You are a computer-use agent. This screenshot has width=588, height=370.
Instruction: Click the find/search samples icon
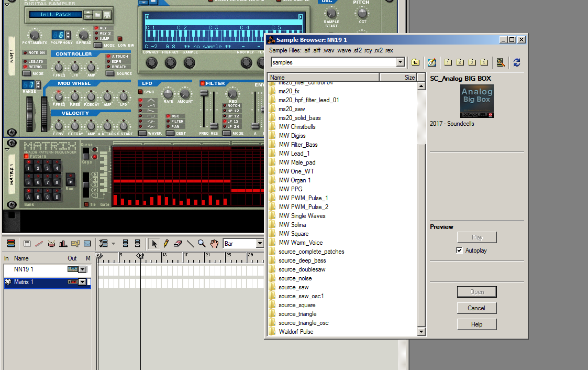[x=501, y=62]
